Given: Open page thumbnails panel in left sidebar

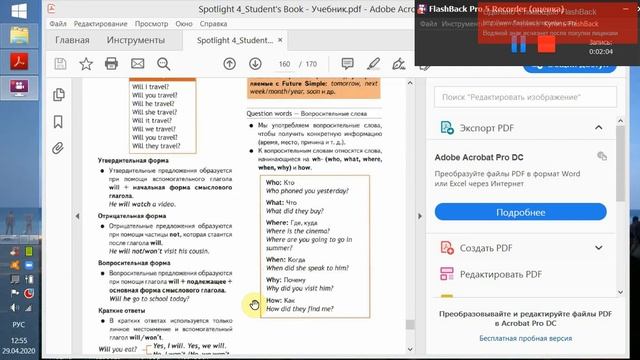Looking at the screenshot, I should coord(58,95).
